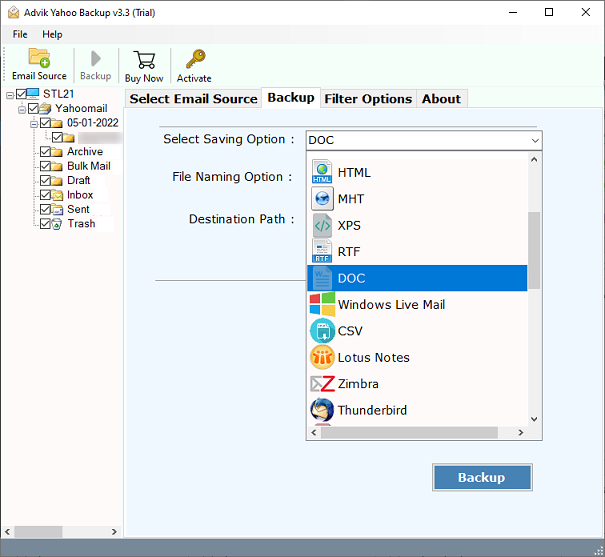The height and width of the screenshot is (557, 605).
Task: Uncheck the 05-01-2022 folder checkbox
Action: click(x=45, y=123)
